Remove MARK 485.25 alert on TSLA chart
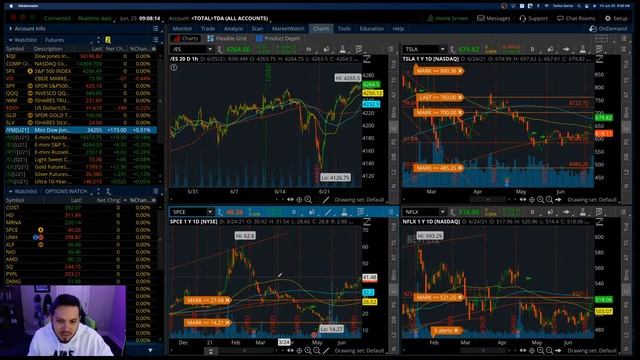 pos(460,168)
